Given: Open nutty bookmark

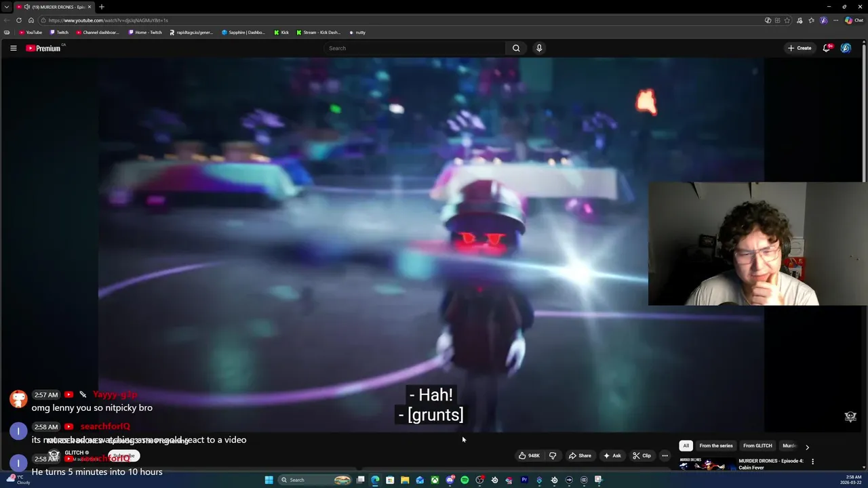Looking at the screenshot, I should click(x=357, y=33).
